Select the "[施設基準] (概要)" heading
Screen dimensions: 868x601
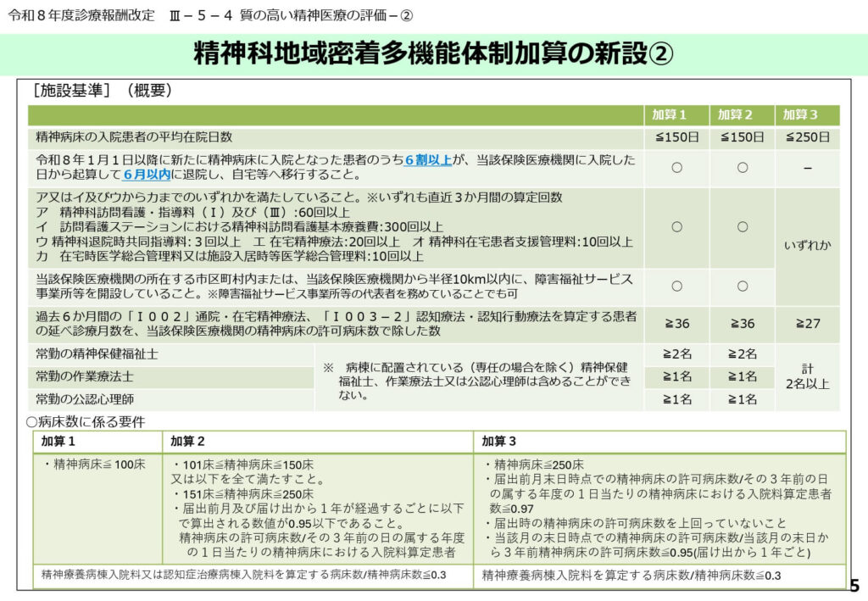coord(103,91)
